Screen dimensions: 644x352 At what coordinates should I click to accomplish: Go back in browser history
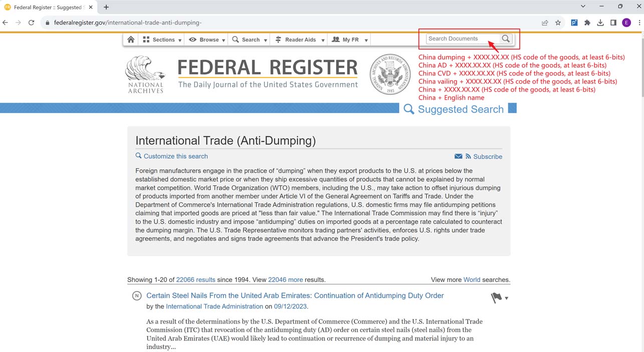6,23
